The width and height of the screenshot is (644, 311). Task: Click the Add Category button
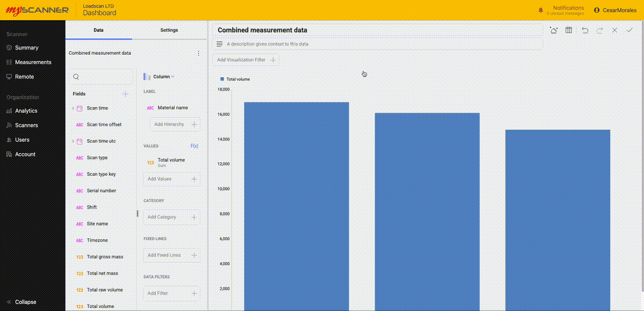click(x=172, y=217)
